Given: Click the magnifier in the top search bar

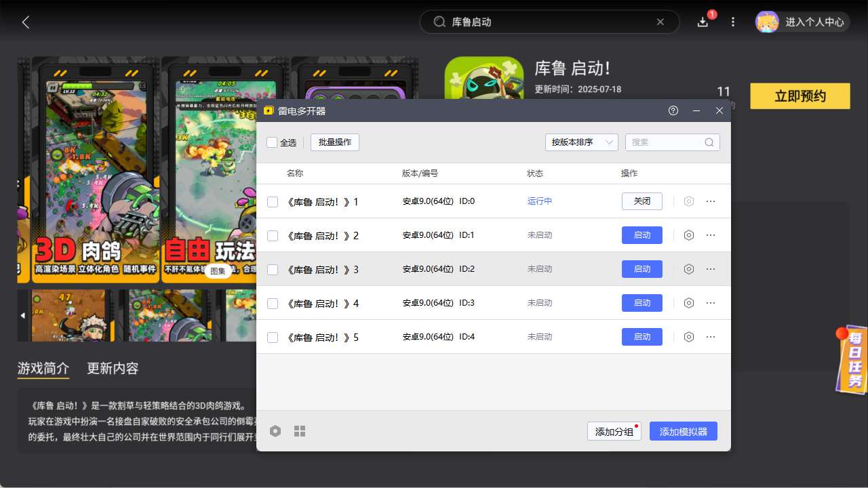Looking at the screenshot, I should click(x=439, y=22).
